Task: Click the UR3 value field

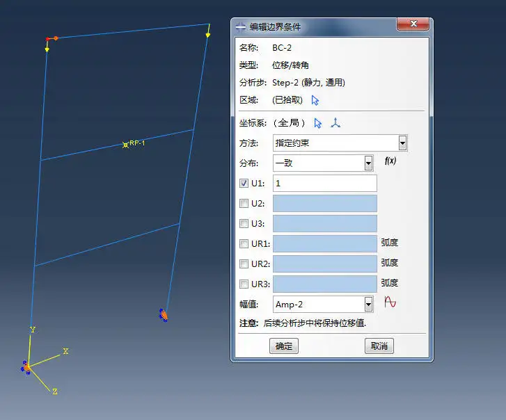Action: pyautogui.click(x=324, y=284)
